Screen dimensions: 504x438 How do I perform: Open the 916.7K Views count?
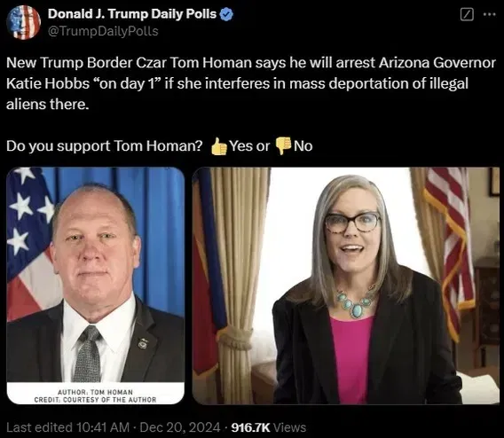[x=268, y=427]
